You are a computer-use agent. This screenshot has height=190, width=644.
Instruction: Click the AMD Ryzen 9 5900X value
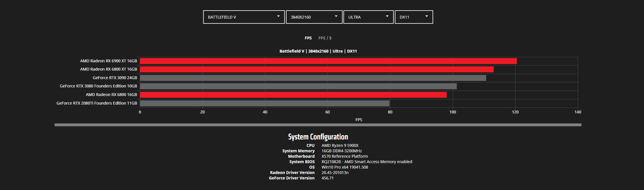(x=340, y=145)
